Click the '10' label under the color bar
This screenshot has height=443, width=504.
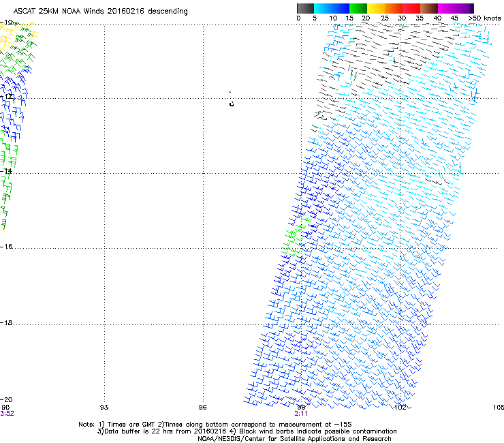point(333,18)
